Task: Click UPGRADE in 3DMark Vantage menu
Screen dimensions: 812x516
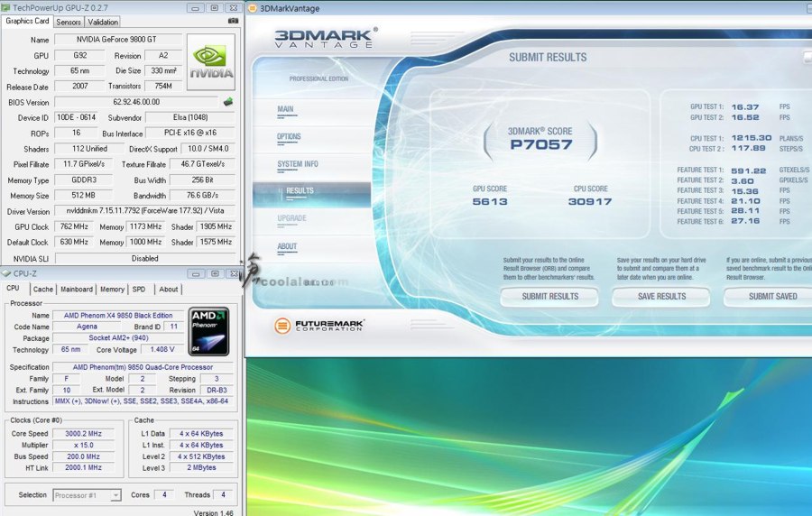Action: coord(291,218)
